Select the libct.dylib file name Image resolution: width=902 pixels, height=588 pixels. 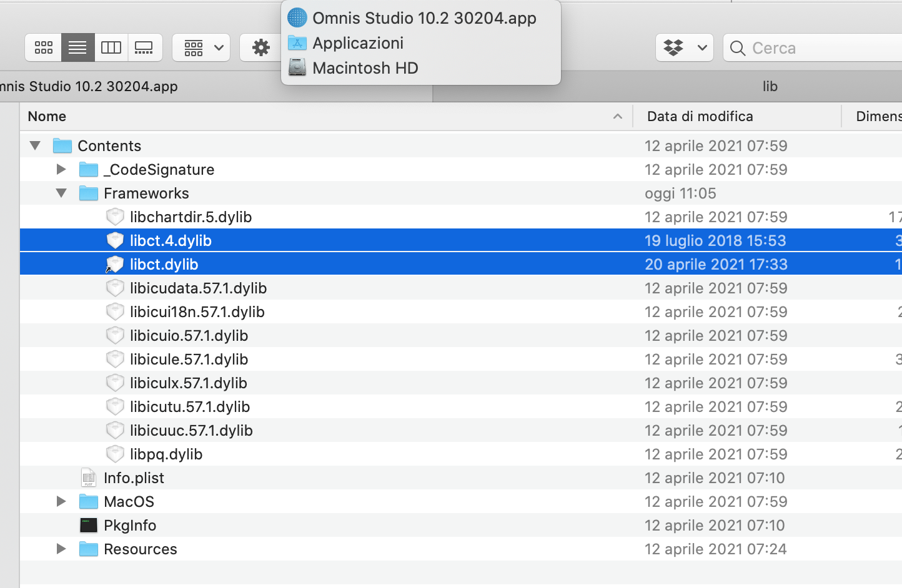tap(164, 264)
